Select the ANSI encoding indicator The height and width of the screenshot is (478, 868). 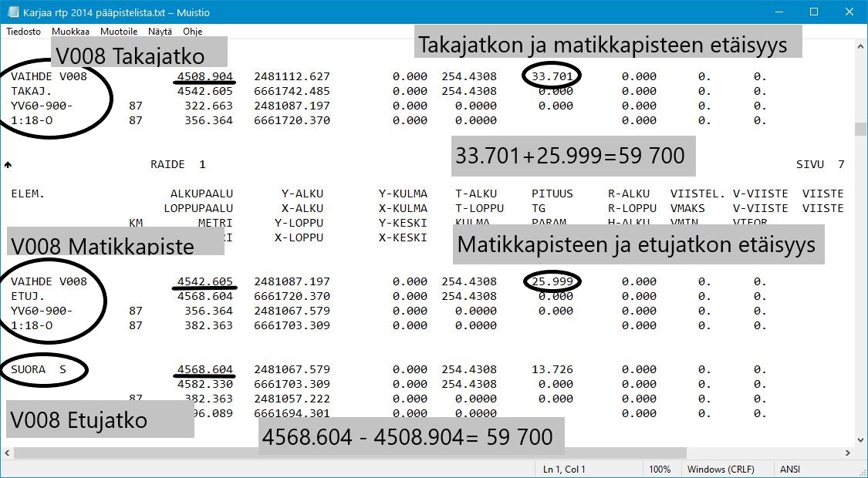coord(789,468)
